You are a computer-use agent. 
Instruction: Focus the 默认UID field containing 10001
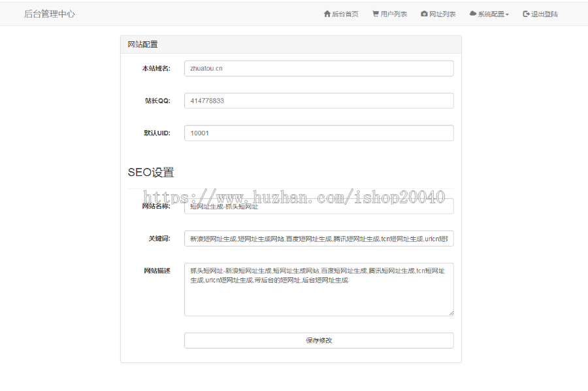pyautogui.click(x=319, y=133)
